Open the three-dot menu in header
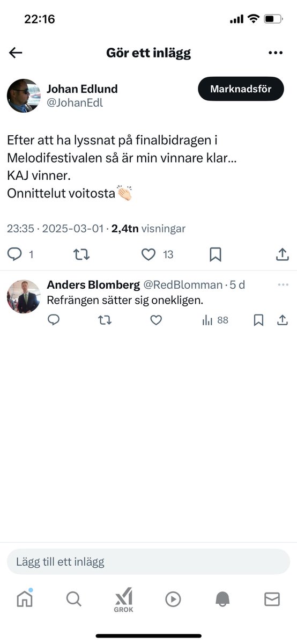 pos(275,53)
